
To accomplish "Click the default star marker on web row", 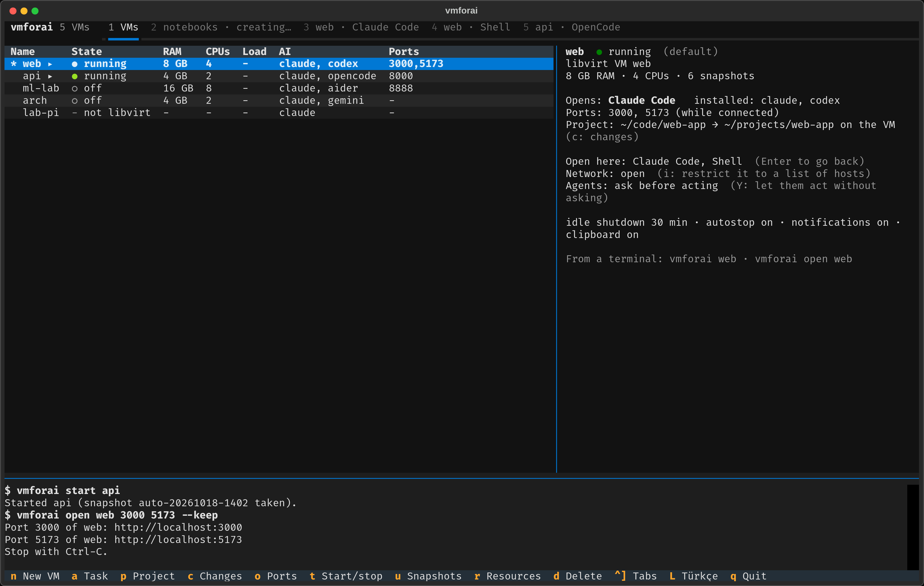I will pos(13,64).
